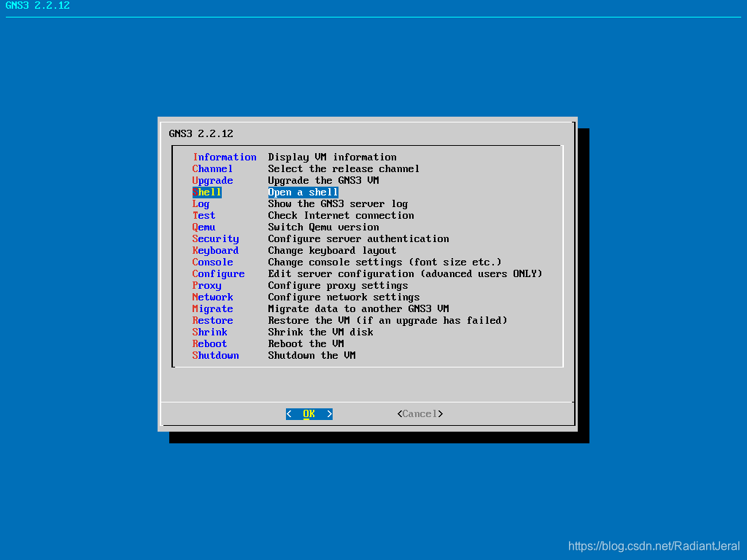The image size is (747, 560).
Task: Click the OK button
Action: tap(309, 414)
